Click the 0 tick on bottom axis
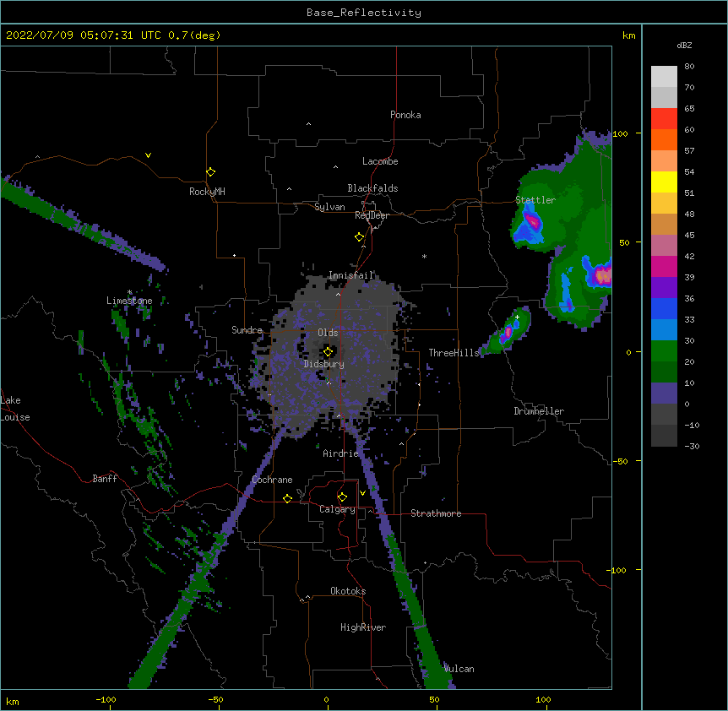This screenshot has width=728, height=711. [x=326, y=699]
